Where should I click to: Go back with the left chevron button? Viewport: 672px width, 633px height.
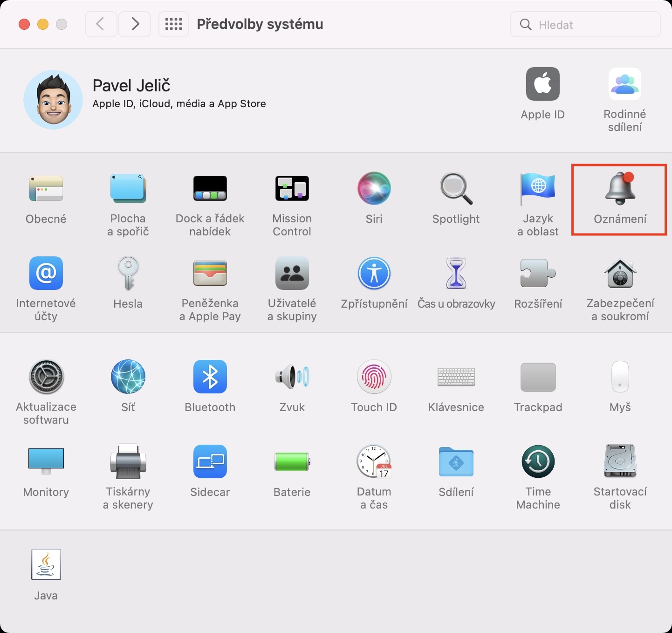pyautogui.click(x=101, y=24)
